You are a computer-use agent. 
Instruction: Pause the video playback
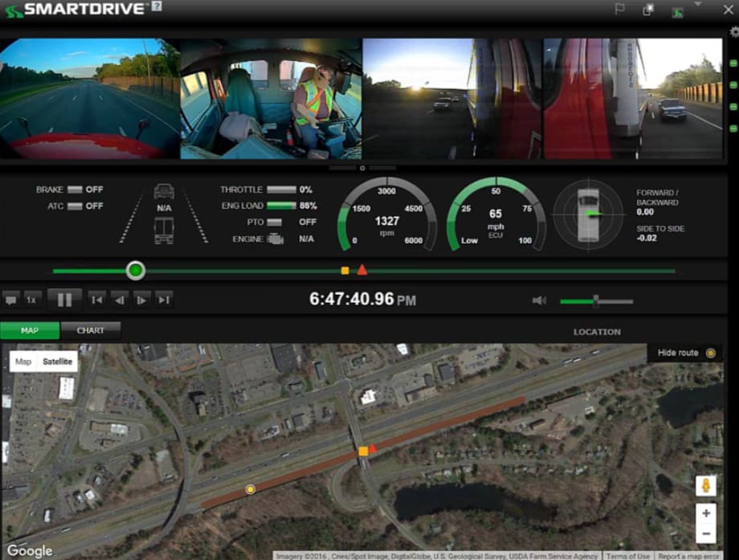pos(64,299)
